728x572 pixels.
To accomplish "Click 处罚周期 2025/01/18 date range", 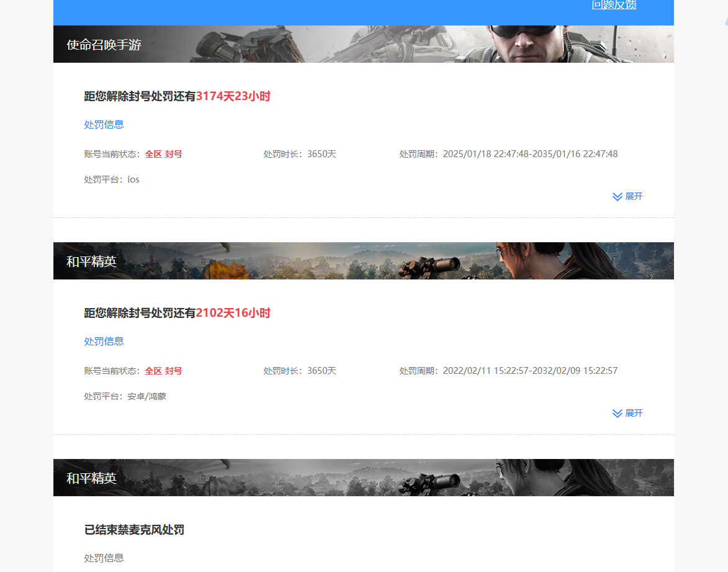I will 508,154.
